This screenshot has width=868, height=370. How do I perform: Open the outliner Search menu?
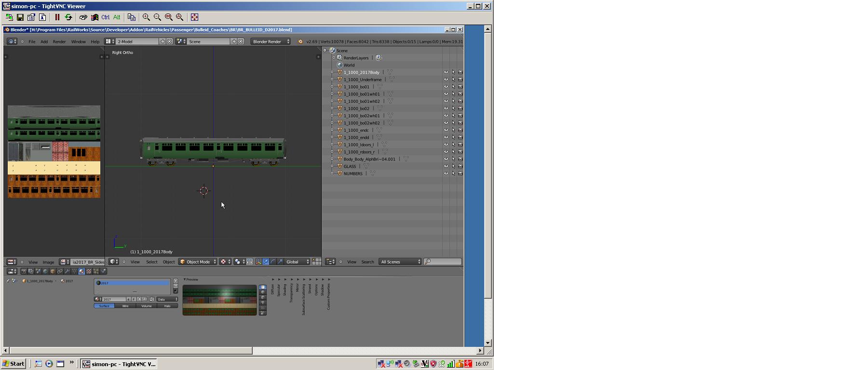coord(367,262)
